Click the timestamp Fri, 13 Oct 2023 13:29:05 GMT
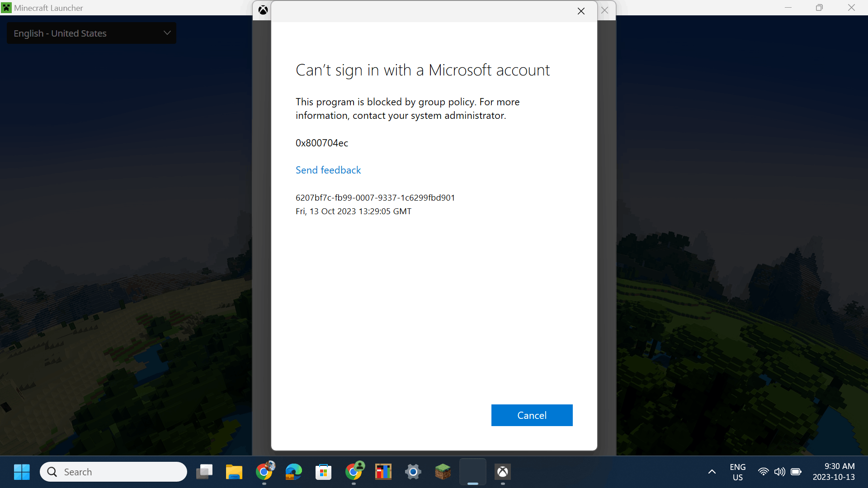Screen dimensions: 868x488 [x=354, y=211]
